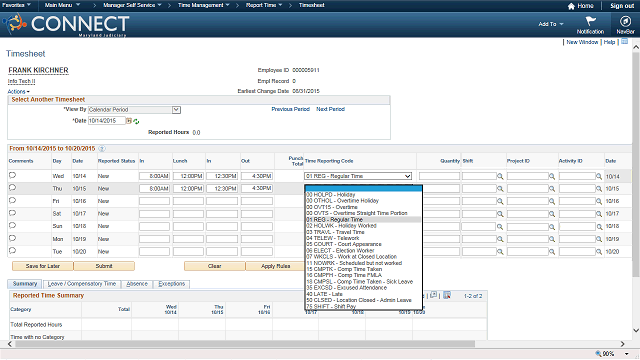
Task: Choose 05 COURT - Court Appearance option
Action: click(x=344, y=244)
